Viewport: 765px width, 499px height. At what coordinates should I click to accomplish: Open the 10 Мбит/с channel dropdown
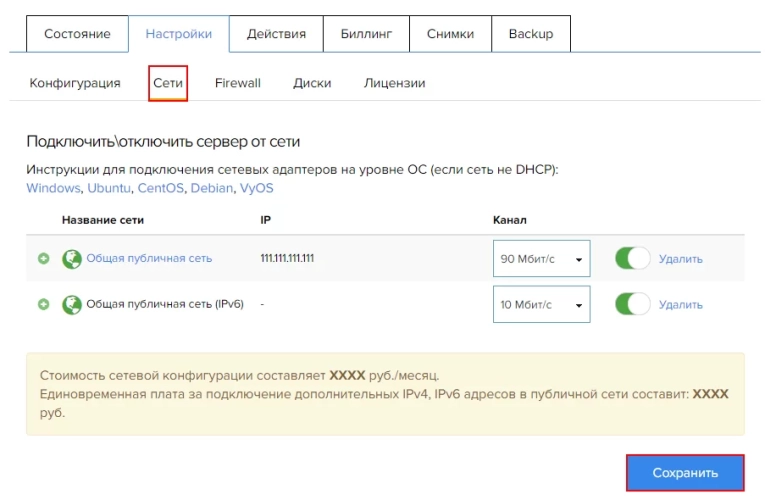pyautogui.click(x=542, y=304)
